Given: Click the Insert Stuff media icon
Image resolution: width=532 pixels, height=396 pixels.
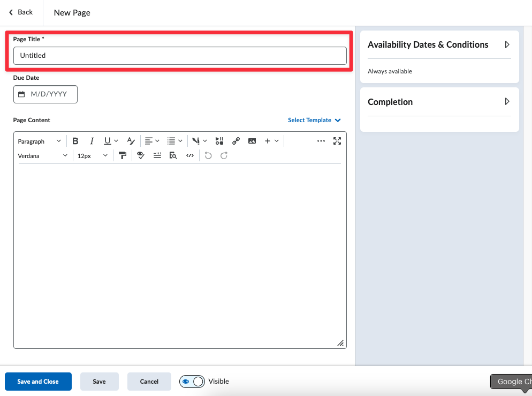Looking at the screenshot, I should coord(219,141).
